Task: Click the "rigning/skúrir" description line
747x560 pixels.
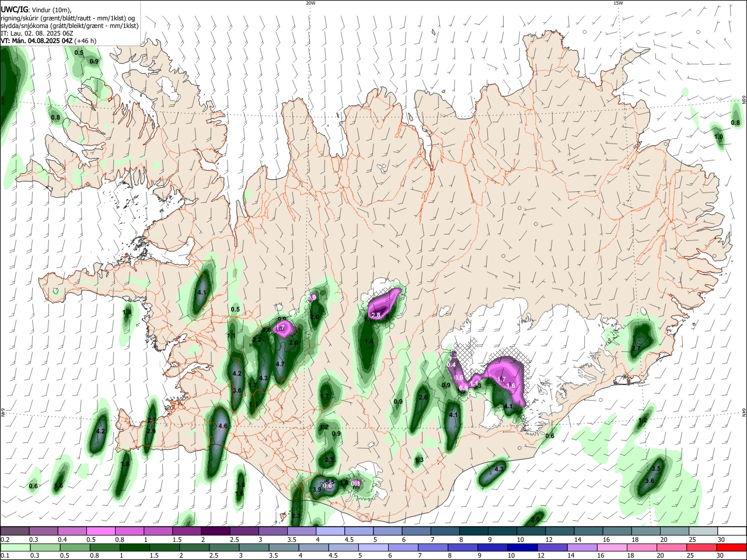Action: coord(68,18)
